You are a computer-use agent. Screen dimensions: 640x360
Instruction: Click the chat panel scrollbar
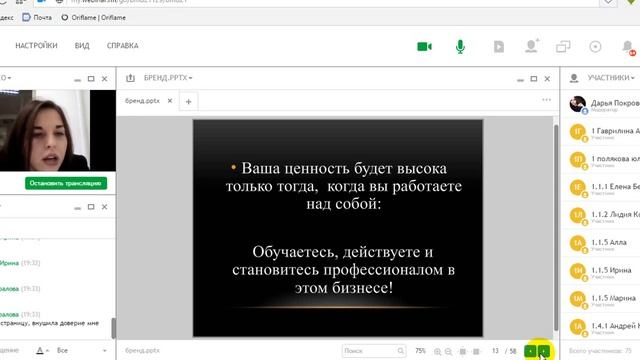pyautogui.click(x=113, y=328)
